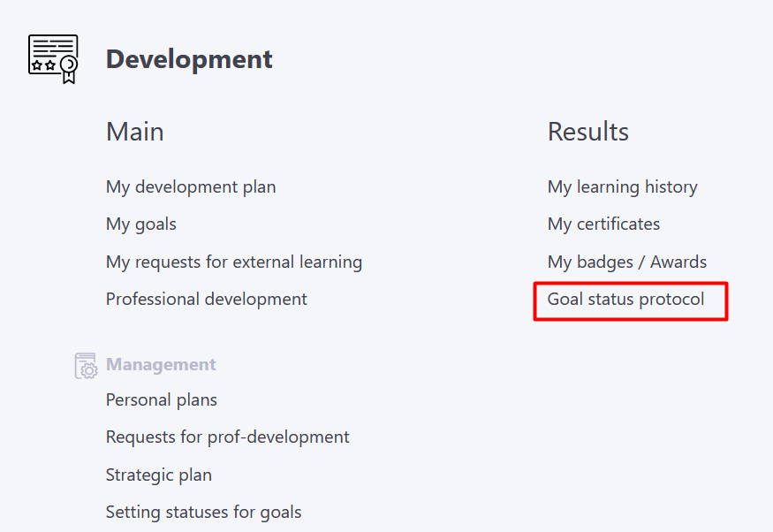Image resolution: width=773 pixels, height=532 pixels.
Task: Click the Results section heading
Action: click(587, 132)
